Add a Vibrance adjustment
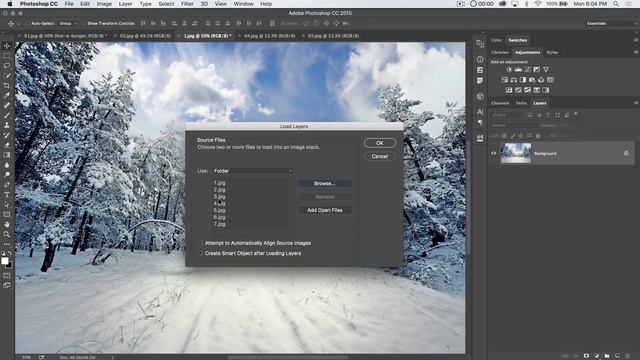 click(546, 69)
